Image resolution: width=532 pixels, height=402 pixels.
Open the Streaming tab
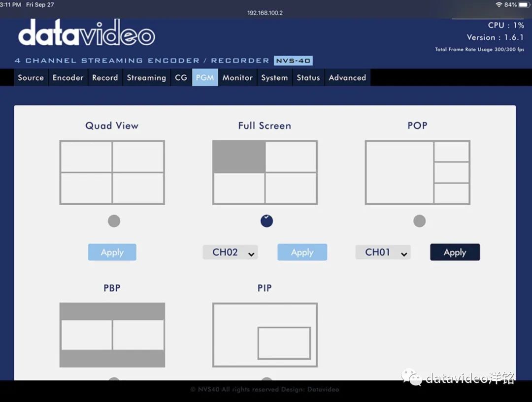(146, 78)
